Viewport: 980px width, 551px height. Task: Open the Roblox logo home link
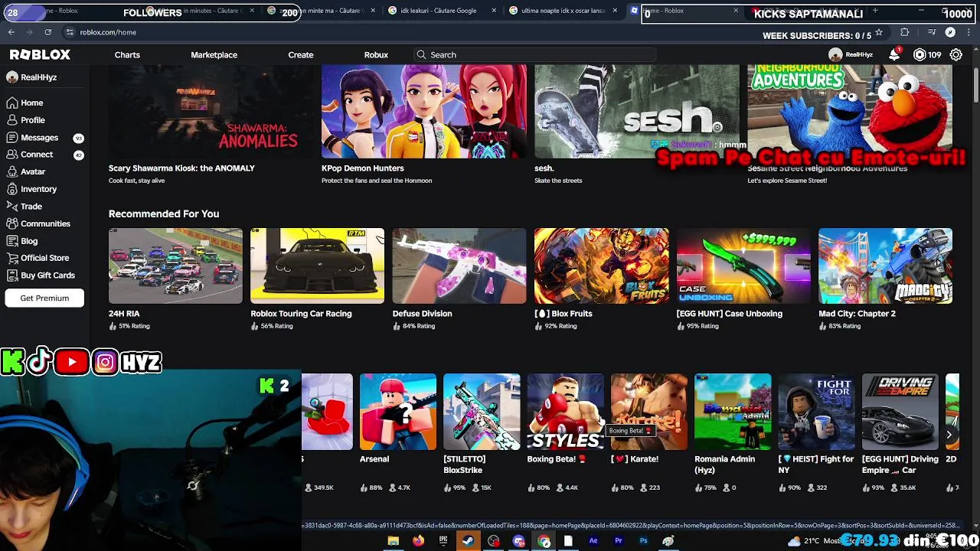coord(40,55)
